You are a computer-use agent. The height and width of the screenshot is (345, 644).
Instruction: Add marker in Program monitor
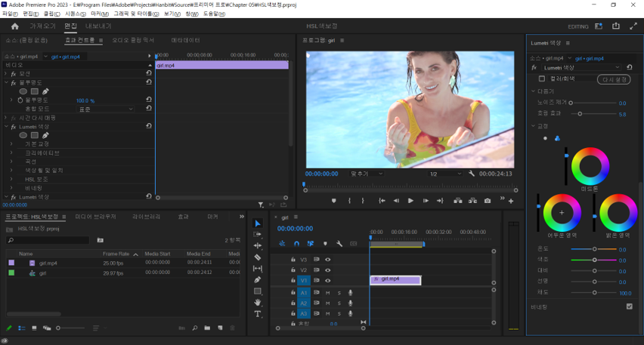[333, 201]
